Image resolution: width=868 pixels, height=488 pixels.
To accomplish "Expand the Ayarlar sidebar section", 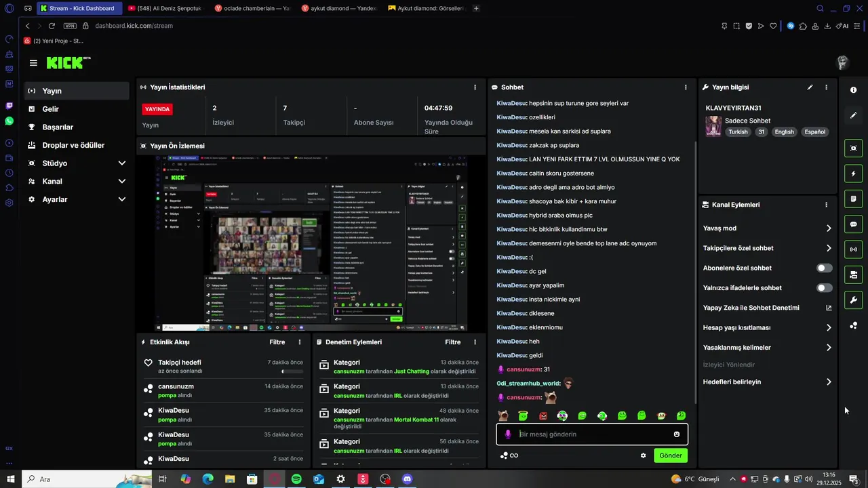I will (x=77, y=199).
